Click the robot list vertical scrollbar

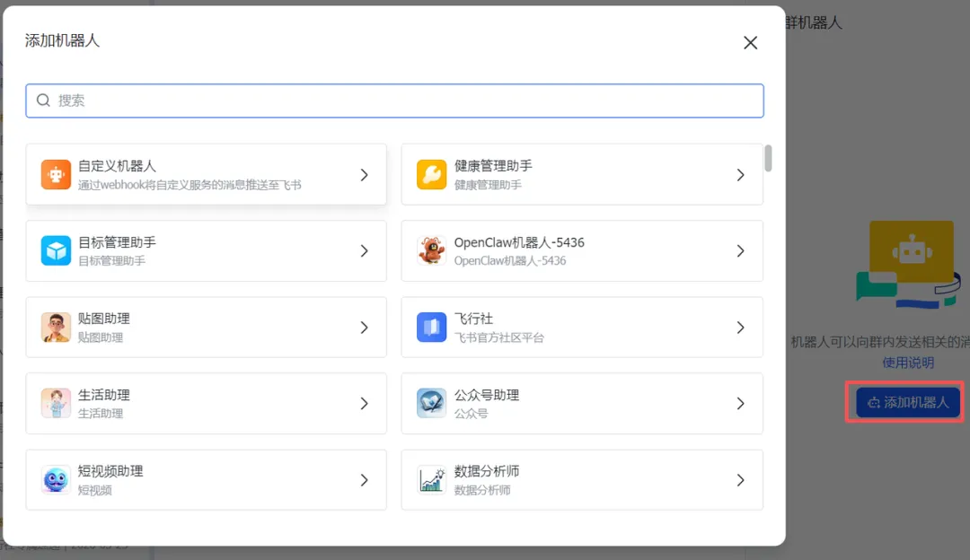point(768,158)
